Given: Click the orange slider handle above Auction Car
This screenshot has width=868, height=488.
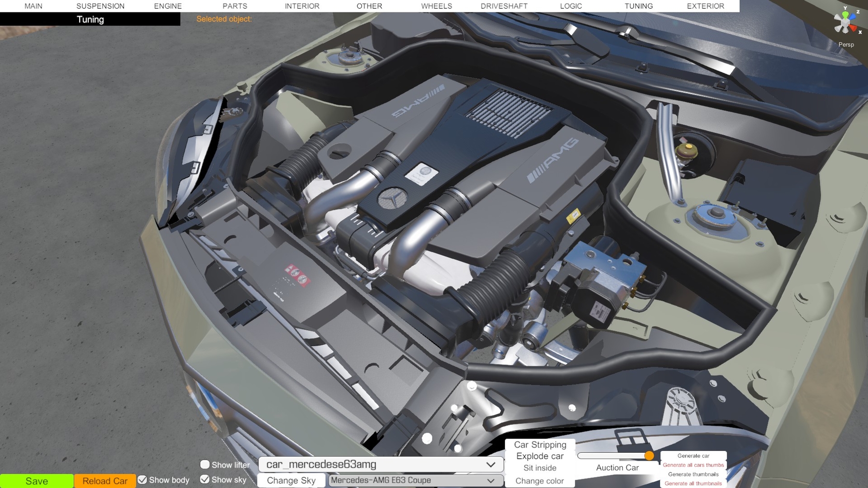Looking at the screenshot, I should point(649,456).
